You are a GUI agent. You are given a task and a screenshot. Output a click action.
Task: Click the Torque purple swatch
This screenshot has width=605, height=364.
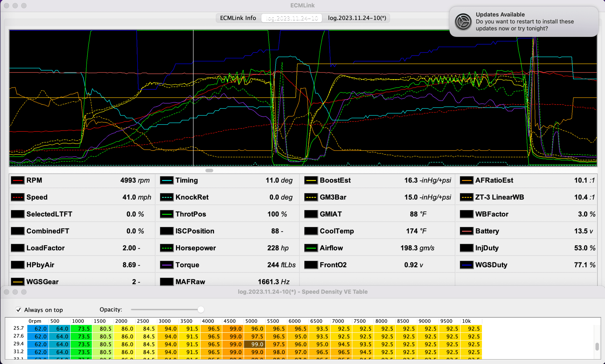click(x=167, y=265)
